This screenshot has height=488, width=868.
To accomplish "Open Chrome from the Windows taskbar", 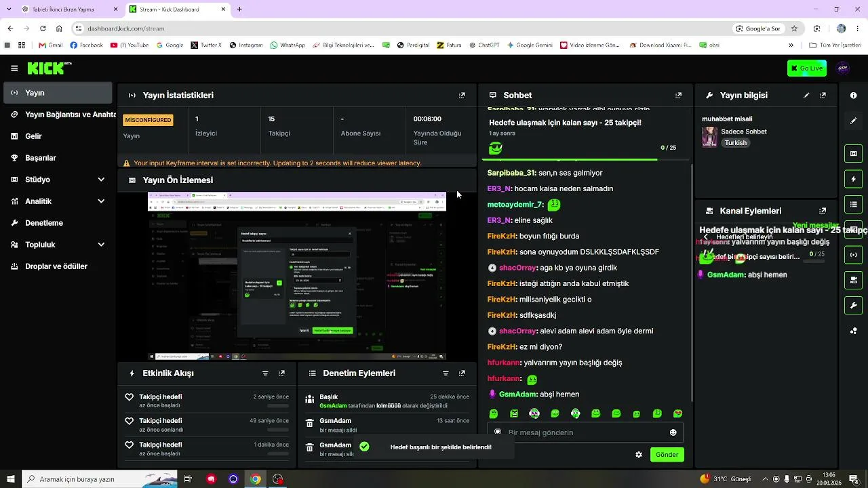I will [255, 479].
